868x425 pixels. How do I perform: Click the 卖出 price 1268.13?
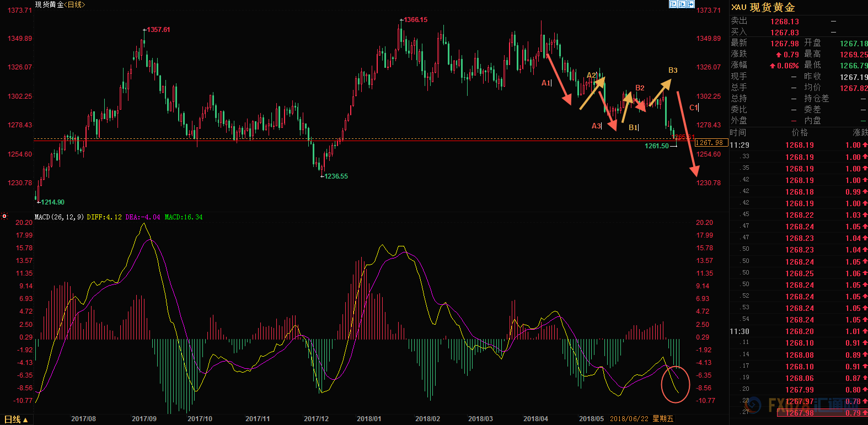[x=784, y=21]
